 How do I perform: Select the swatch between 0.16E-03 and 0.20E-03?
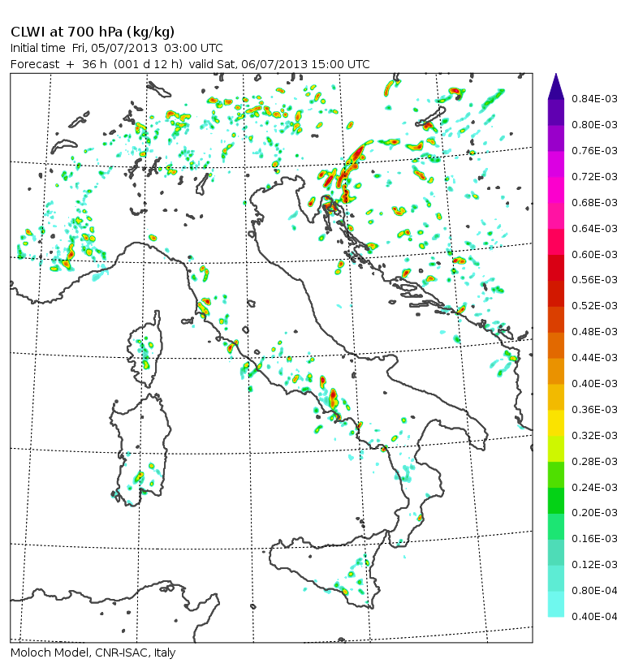tap(556, 526)
